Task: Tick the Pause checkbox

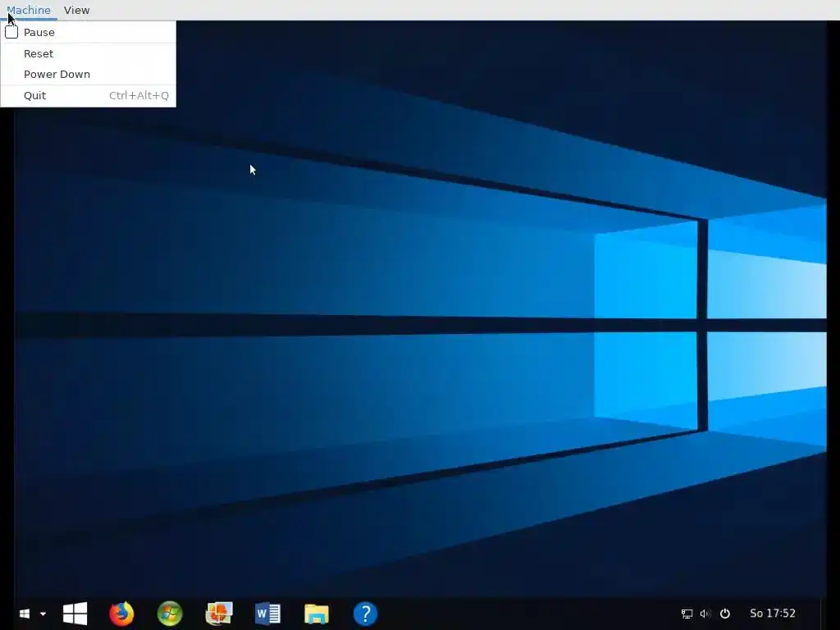Action: point(11,32)
